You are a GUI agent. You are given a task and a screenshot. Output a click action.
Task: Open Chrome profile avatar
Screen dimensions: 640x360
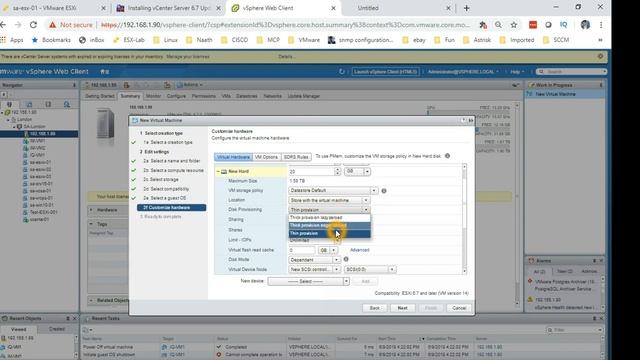tap(585, 25)
